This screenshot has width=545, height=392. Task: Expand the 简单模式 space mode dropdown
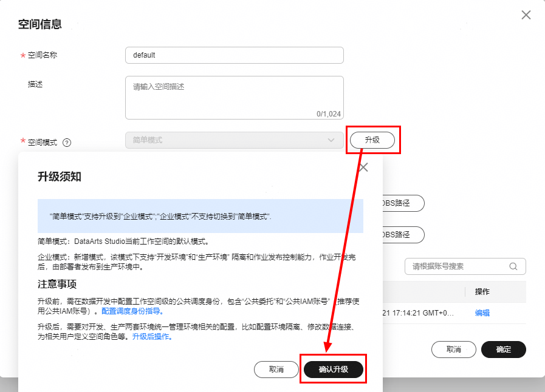235,140
